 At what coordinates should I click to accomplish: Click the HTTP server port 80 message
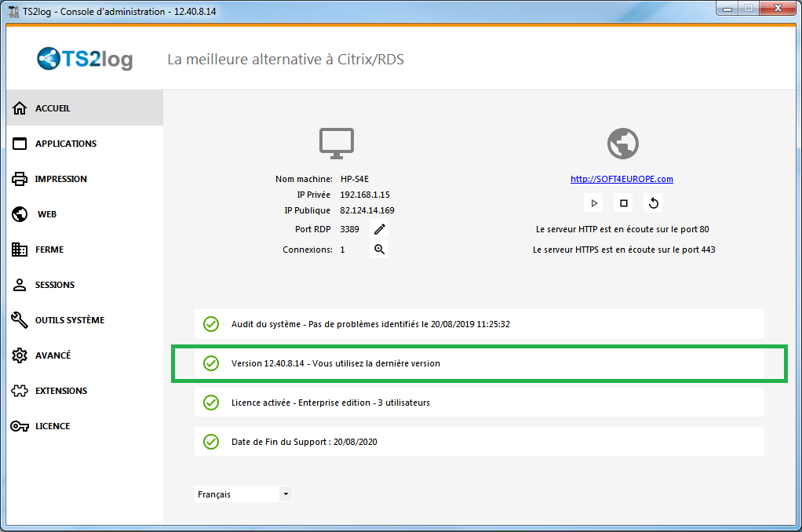(622, 229)
